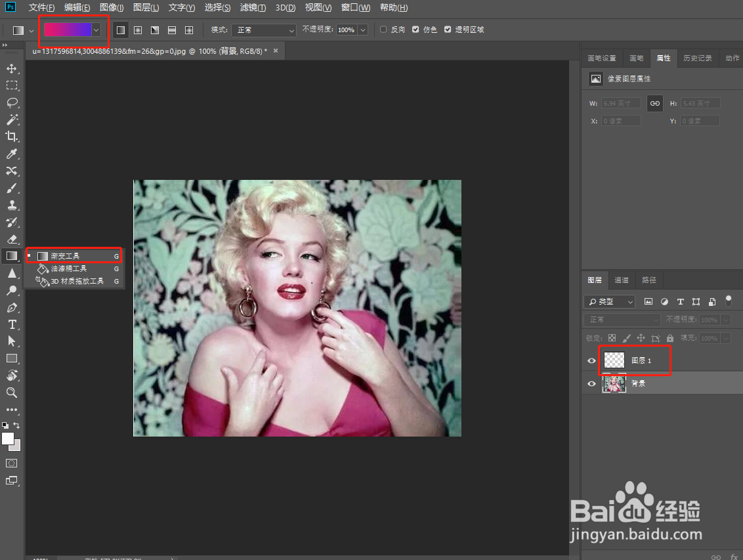Click the gradient preview swatch to edit
The width and height of the screenshot is (743, 560).
coord(68,30)
